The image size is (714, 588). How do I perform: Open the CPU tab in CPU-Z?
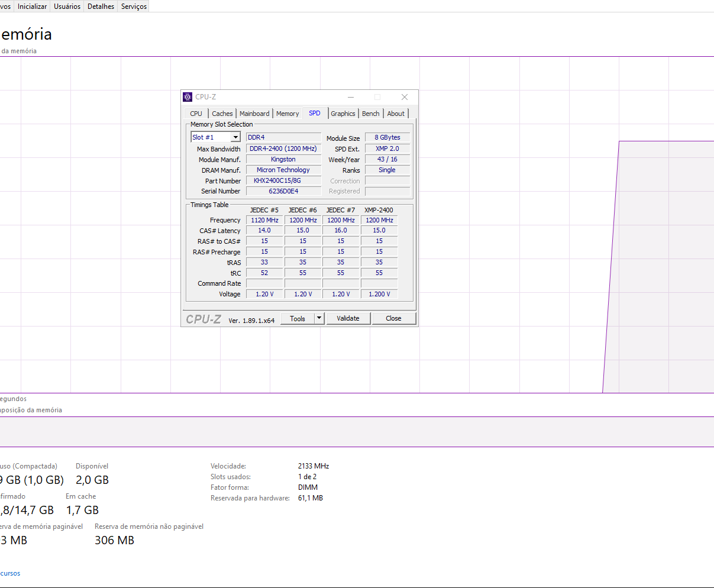point(196,114)
